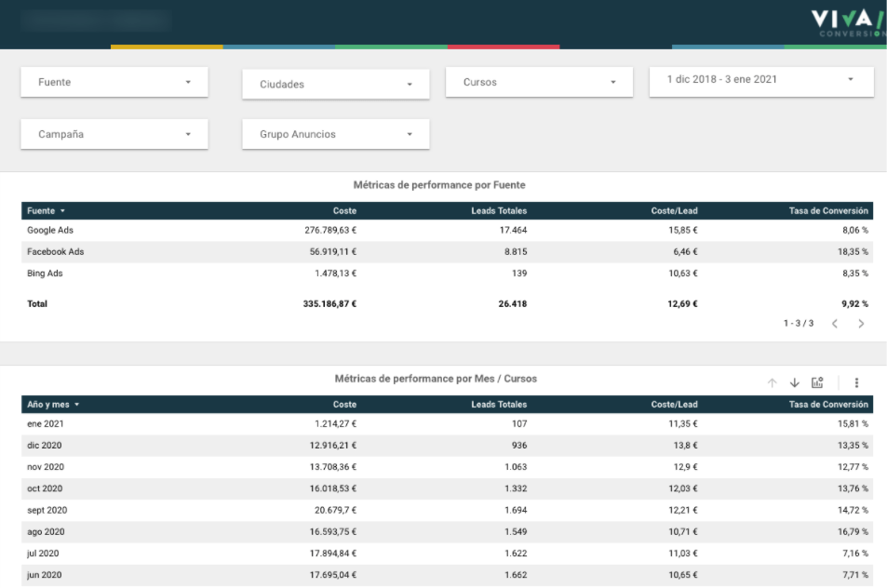Go to previous page of Fuente table
Viewport: 887px width, 588px height.
[x=835, y=324]
